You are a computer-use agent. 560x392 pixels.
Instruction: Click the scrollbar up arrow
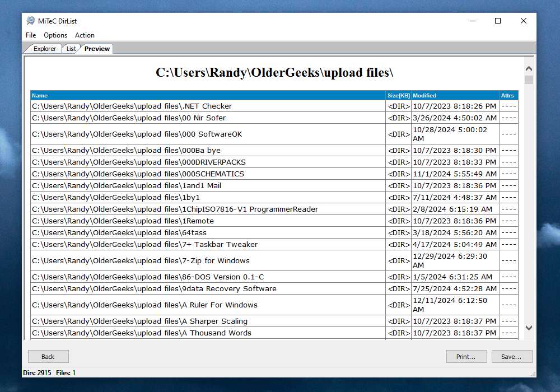coord(529,68)
